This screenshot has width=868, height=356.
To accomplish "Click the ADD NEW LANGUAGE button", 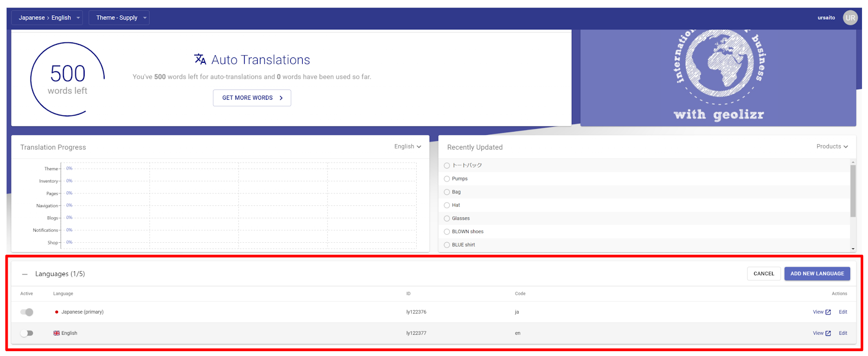I will pyautogui.click(x=817, y=274).
